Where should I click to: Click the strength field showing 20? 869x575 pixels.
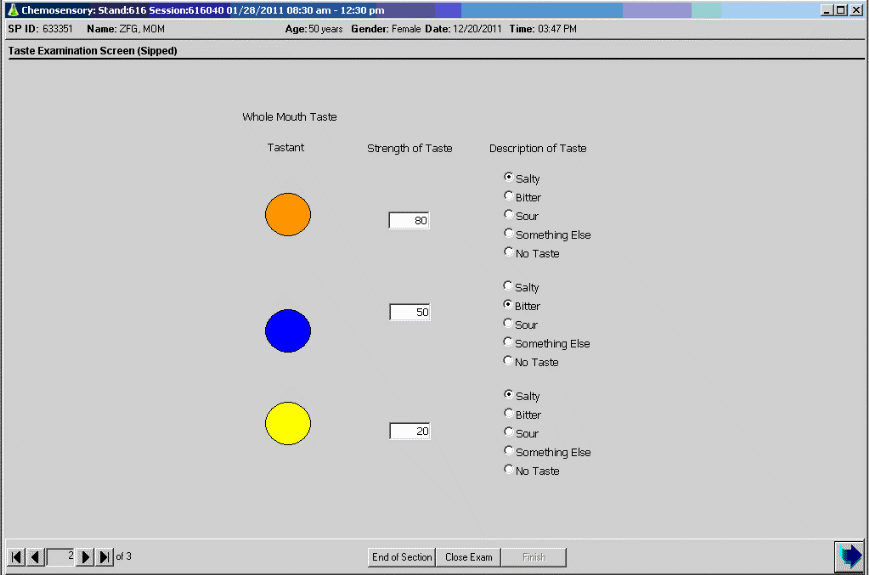tap(410, 431)
